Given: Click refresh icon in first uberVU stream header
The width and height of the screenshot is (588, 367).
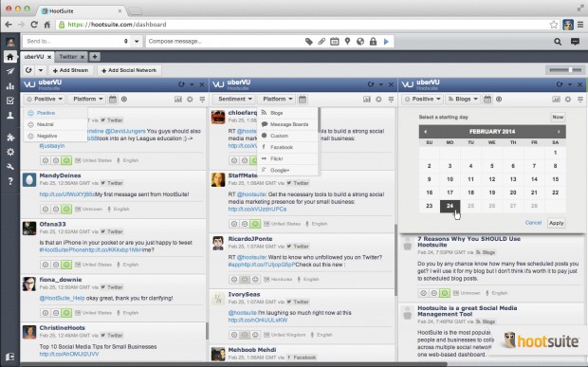Looking at the screenshot, I should pyautogui.click(x=181, y=84).
